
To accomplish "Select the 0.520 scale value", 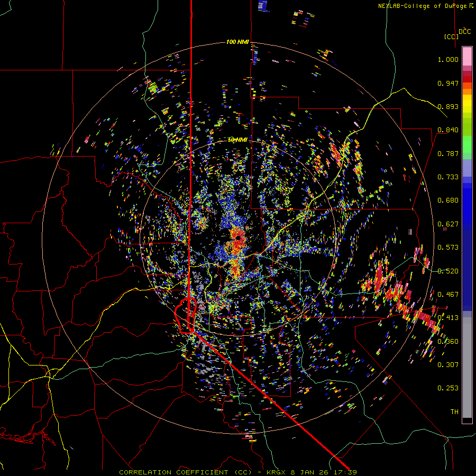I will (x=448, y=271).
